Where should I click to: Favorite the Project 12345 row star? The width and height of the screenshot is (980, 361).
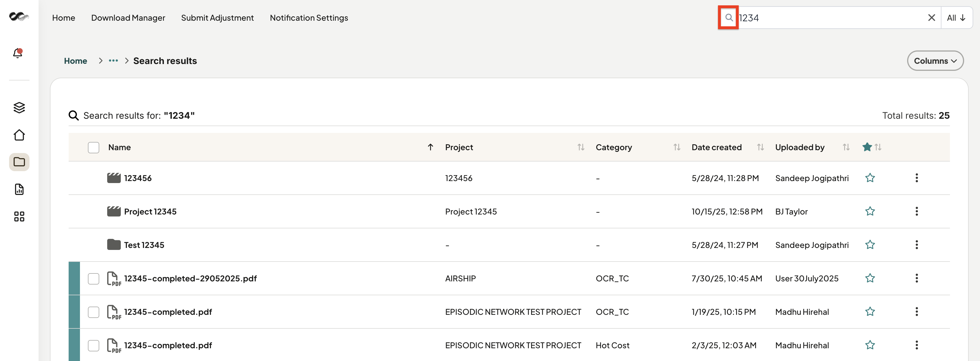click(870, 211)
